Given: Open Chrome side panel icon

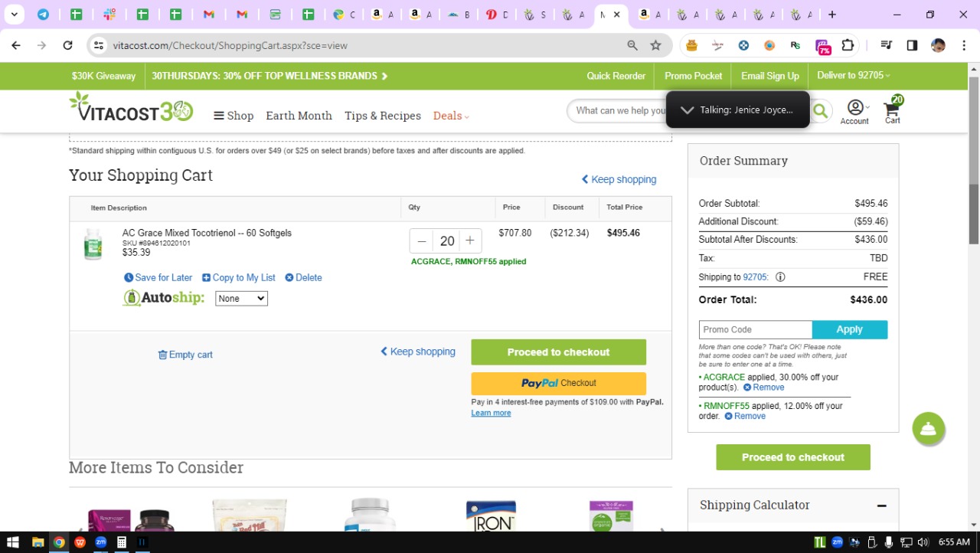Looking at the screenshot, I should coord(912,45).
